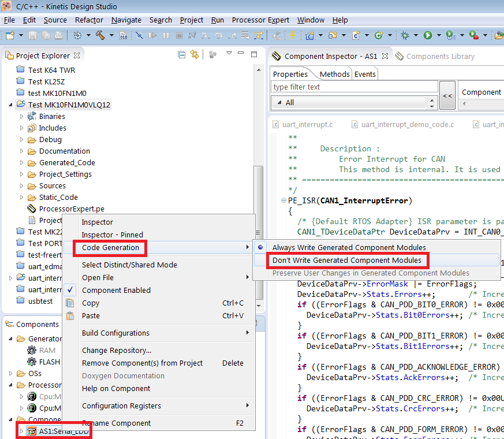Open Project Explorer View Menu triangle
504x439 pixels.
[x=229, y=53]
